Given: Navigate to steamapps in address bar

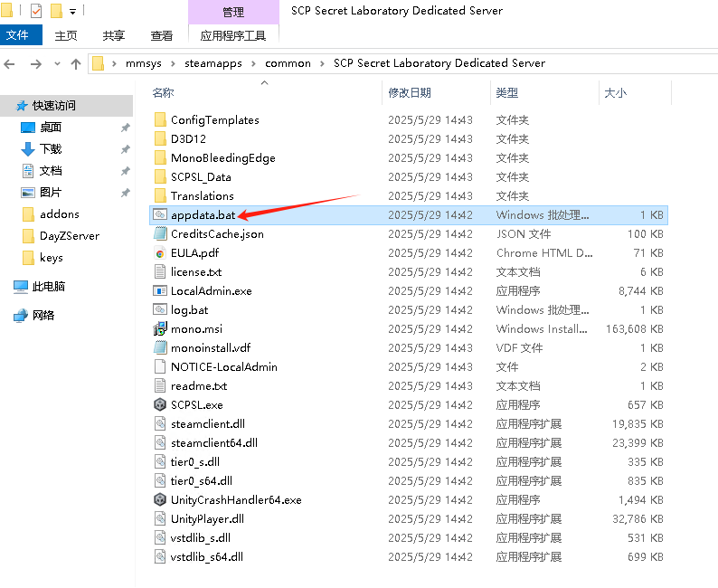Looking at the screenshot, I should [x=213, y=63].
